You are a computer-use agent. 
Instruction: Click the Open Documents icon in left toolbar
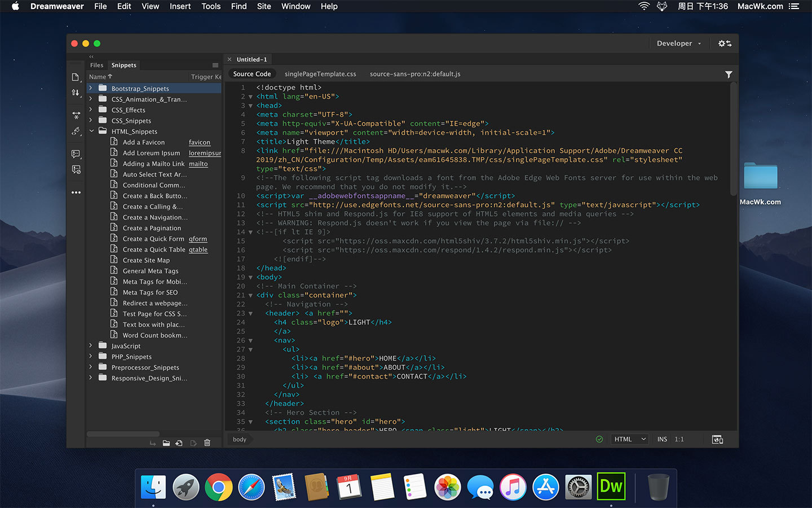tap(76, 77)
